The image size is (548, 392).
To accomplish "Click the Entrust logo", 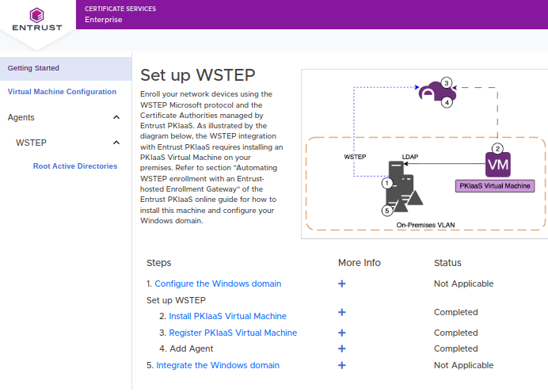I will pyautogui.click(x=36, y=21).
